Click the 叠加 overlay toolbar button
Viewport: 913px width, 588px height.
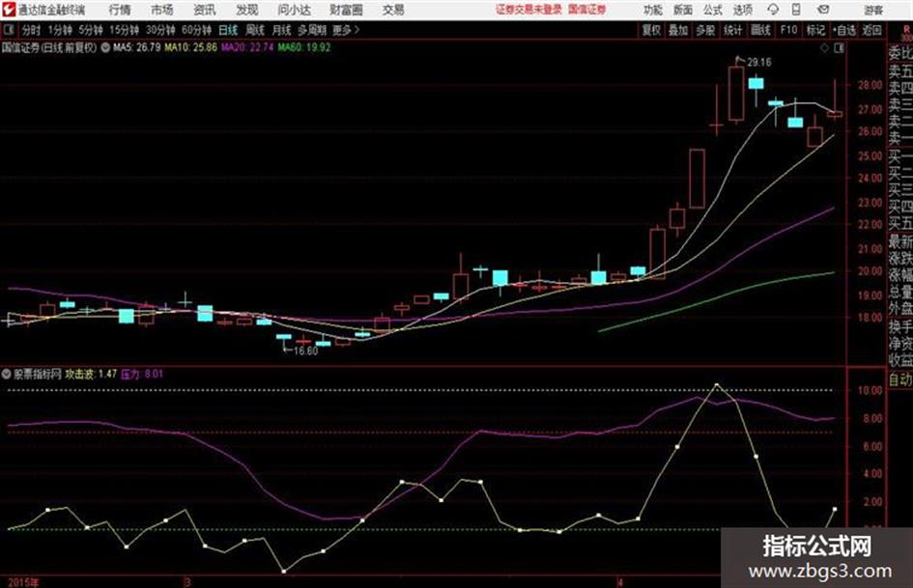pyautogui.click(x=678, y=30)
